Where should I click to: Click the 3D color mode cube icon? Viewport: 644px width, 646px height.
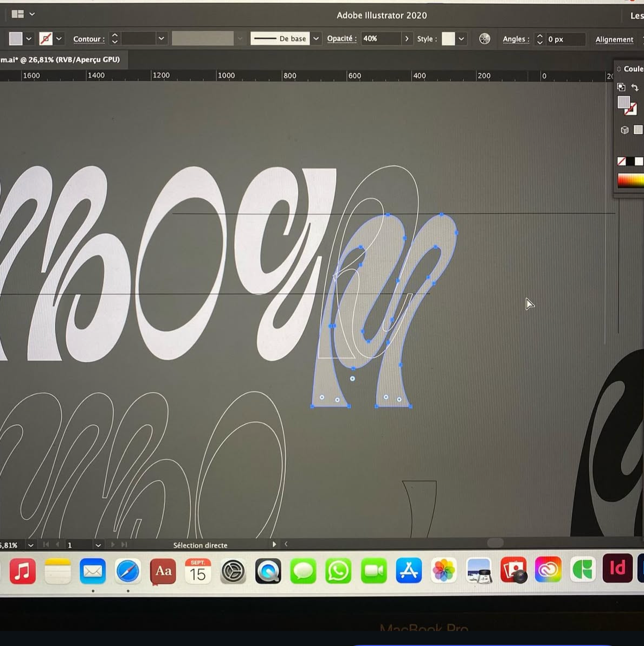pos(624,129)
